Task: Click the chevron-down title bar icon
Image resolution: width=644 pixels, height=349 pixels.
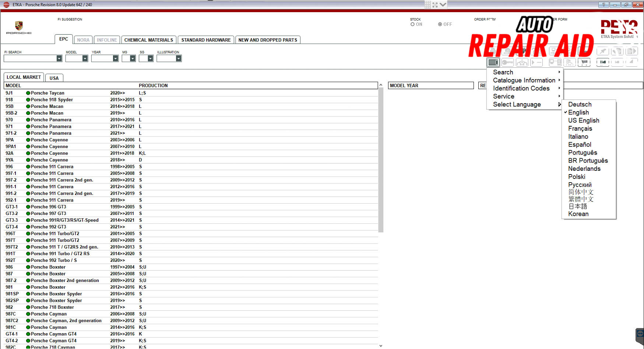Action: (x=443, y=5)
